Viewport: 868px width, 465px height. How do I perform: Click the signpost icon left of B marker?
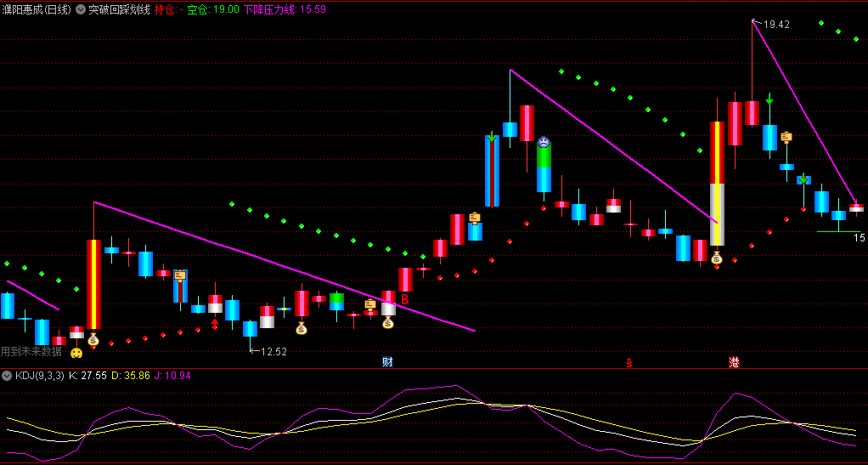(370, 305)
